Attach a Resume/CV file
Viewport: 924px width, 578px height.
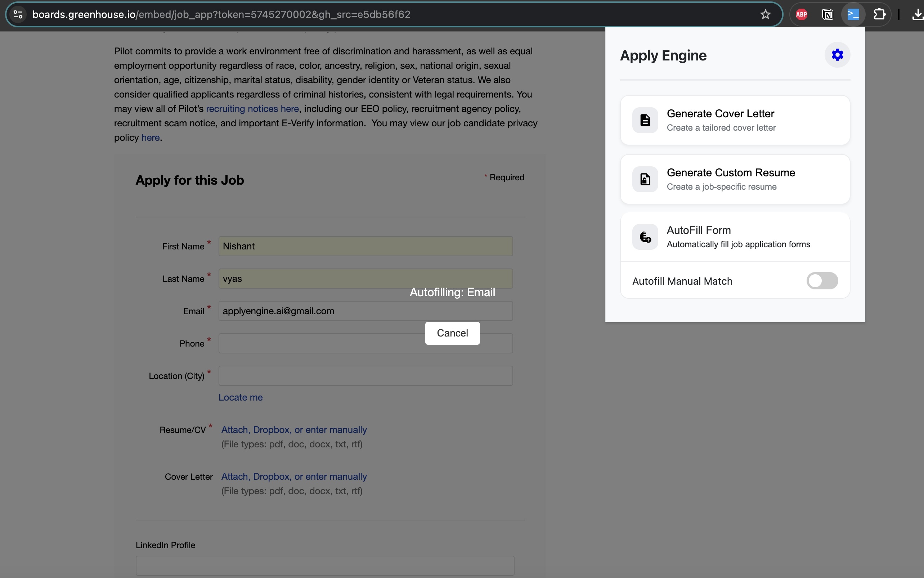[294, 430]
